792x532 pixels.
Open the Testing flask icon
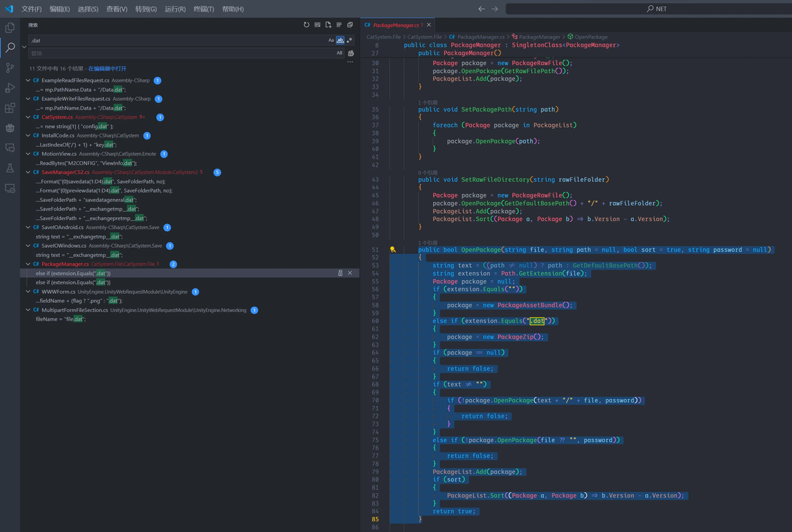9,168
